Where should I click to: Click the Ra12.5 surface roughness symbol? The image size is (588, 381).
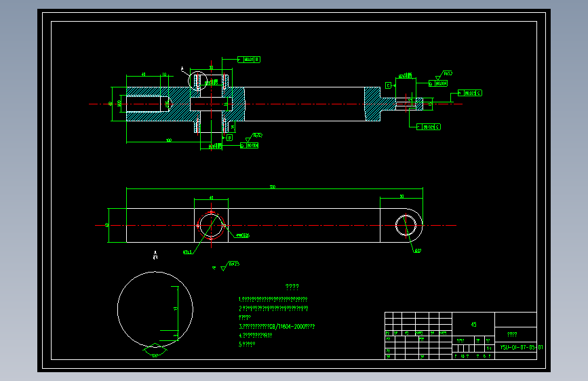[x=231, y=266]
